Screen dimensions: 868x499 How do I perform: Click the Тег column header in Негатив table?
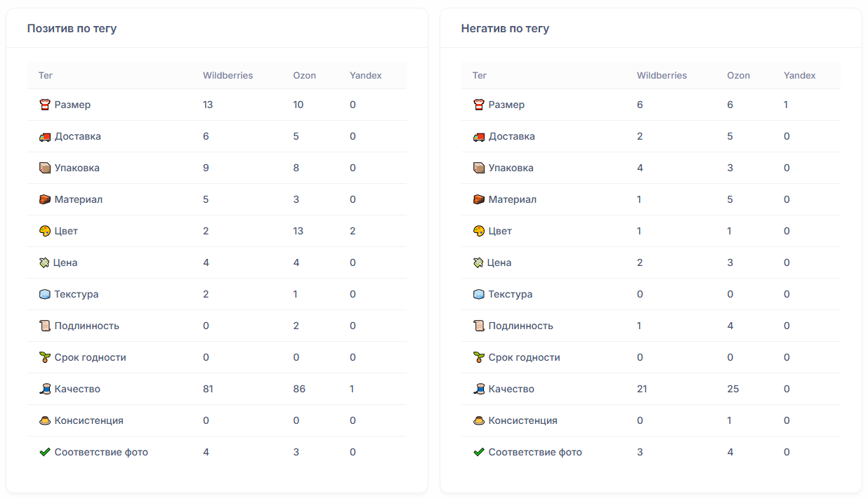(x=480, y=76)
